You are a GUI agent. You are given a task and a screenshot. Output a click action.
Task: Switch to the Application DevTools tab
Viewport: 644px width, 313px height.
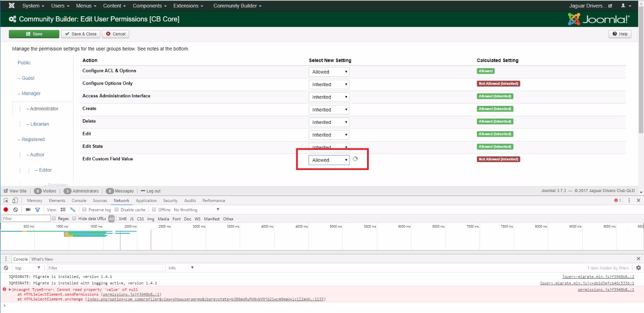(x=146, y=200)
